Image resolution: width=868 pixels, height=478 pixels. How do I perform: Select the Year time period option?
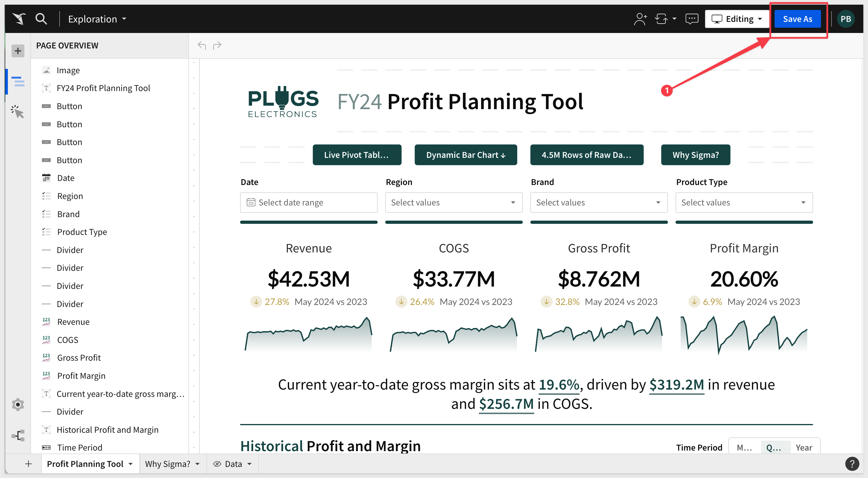click(804, 447)
